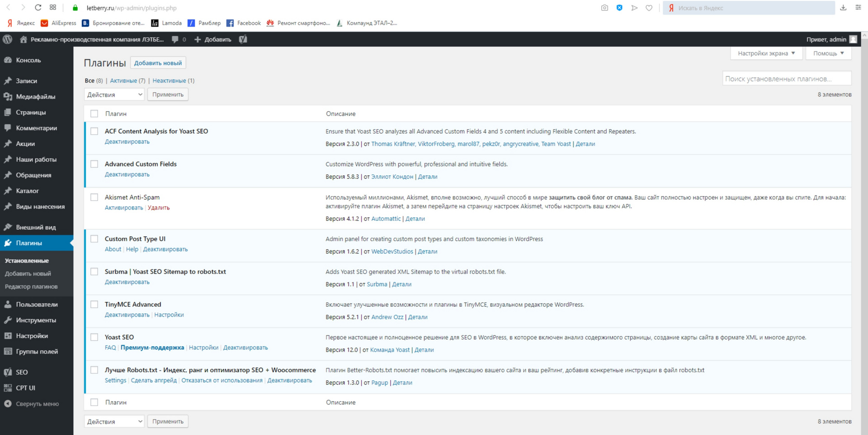Open Settings link of Лучше Robots.txt

(115, 380)
